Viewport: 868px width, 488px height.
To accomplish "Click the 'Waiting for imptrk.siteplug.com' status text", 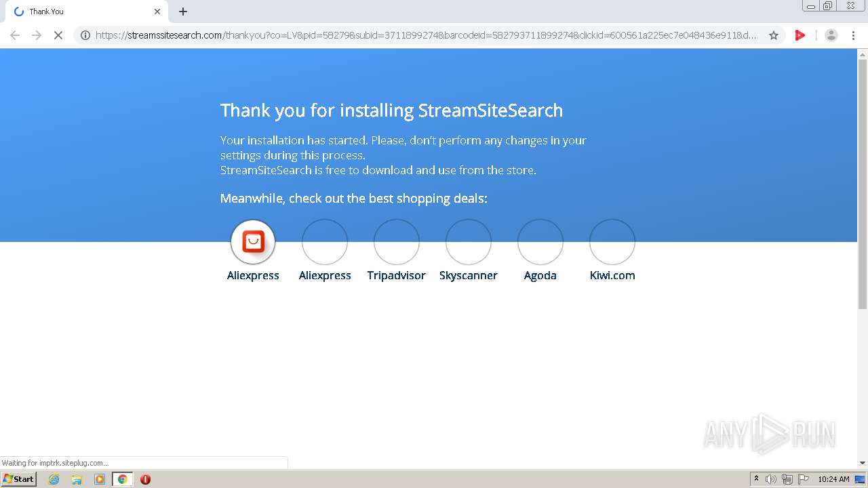I will (x=55, y=463).
